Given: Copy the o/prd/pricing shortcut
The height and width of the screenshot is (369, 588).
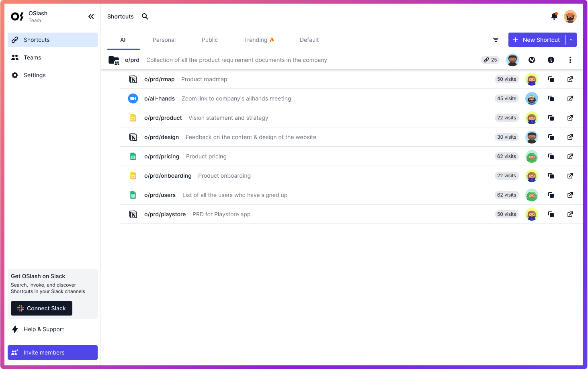Looking at the screenshot, I should click(x=551, y=156).
